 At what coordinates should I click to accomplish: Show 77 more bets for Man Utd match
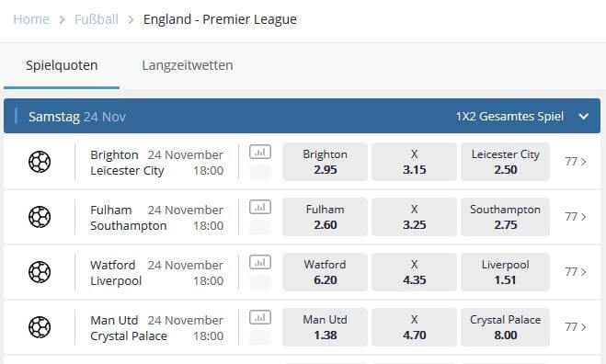click(576, 327)
